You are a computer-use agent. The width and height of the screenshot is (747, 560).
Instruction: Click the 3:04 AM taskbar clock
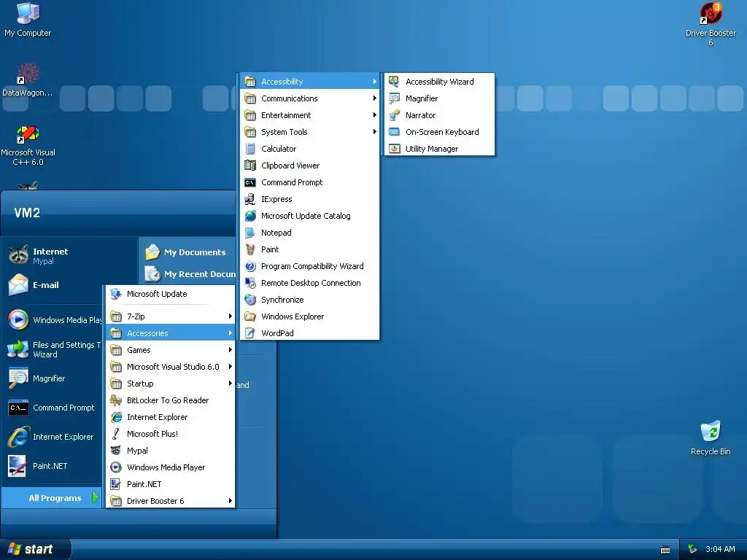click(x=720, y=549)
